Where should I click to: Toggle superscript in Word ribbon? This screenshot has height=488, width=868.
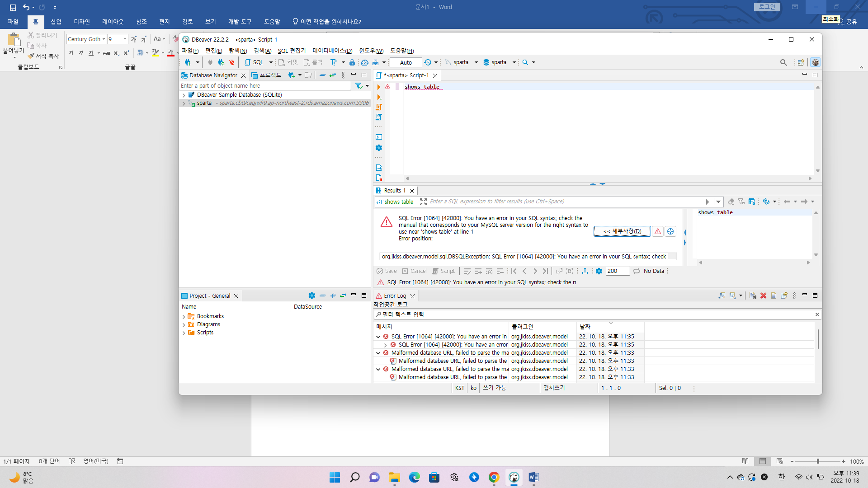coord(126,53)
